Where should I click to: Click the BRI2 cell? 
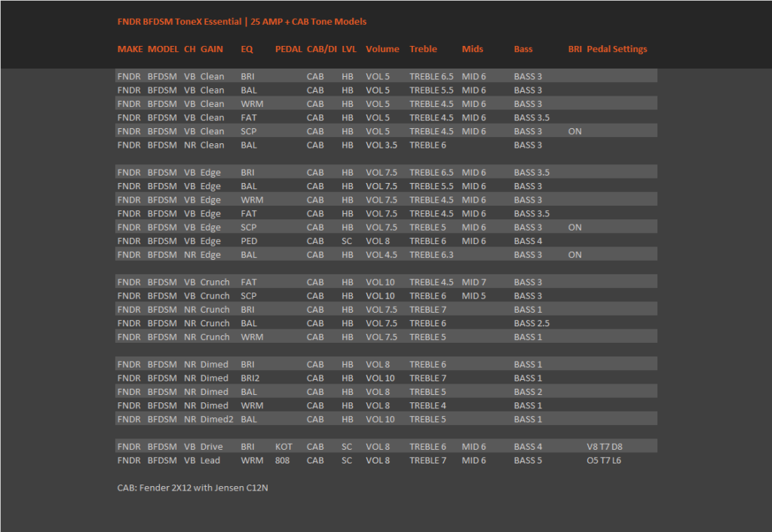click(250, 379)
